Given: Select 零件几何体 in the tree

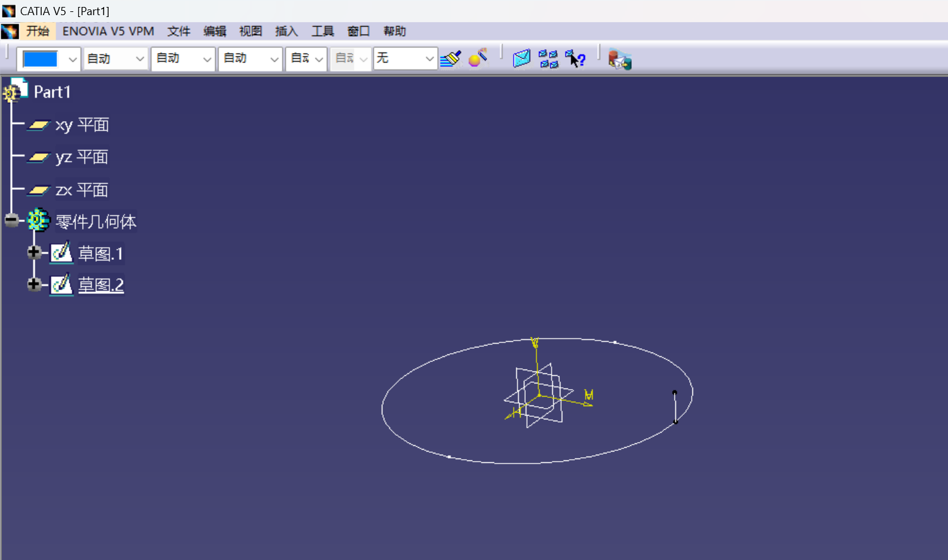Looking at the screenshot, I should pyautogui.click(x=96, y=222).
